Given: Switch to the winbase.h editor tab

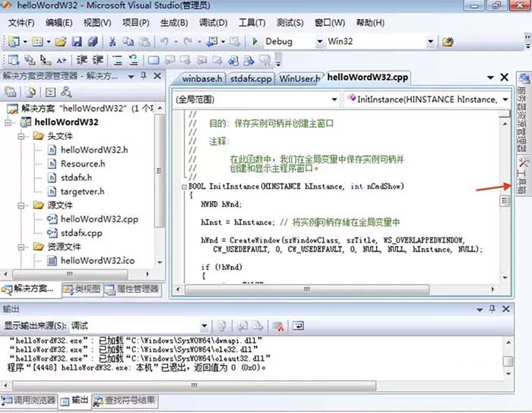Looking at the screenshot, I should tap(201, 78).
